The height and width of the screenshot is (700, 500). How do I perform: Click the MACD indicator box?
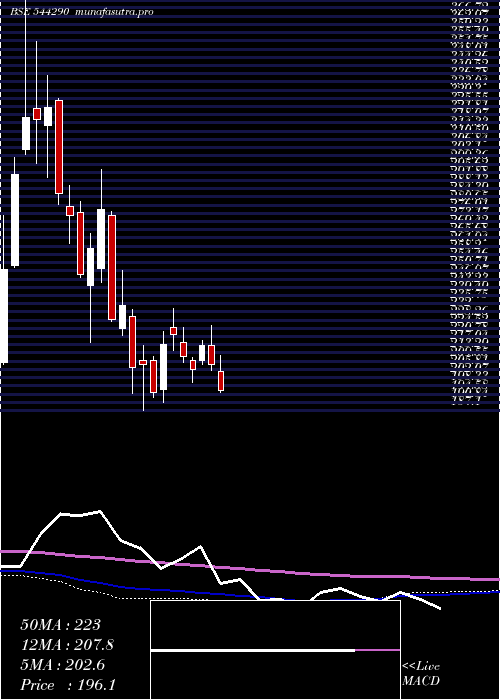[x=275, y=650]
